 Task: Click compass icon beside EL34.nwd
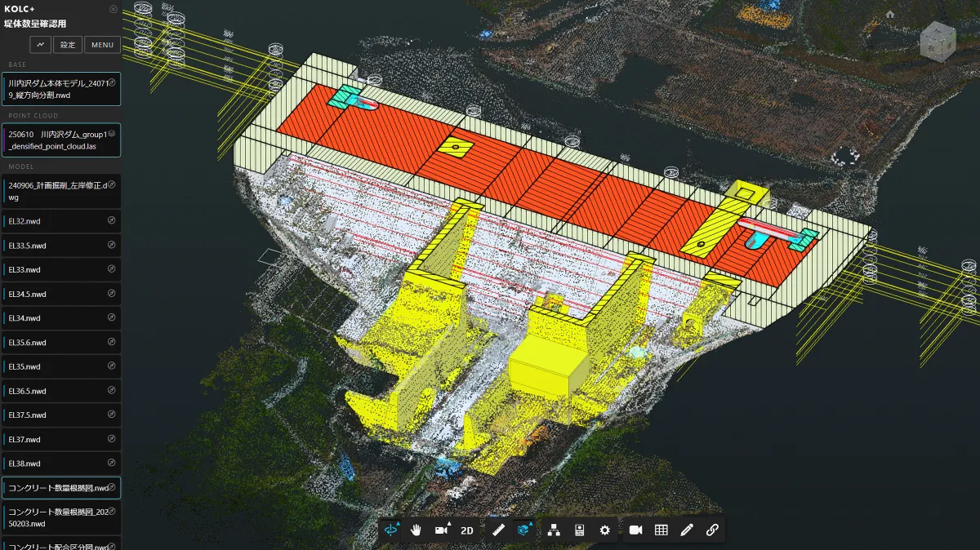[x=112, y=317]
